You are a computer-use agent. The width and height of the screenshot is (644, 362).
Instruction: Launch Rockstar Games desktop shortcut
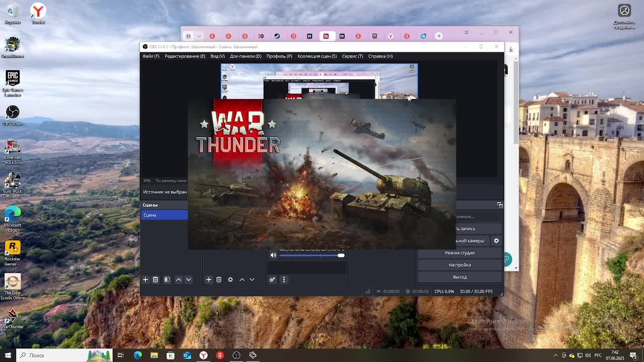click(x=13, y=253)
